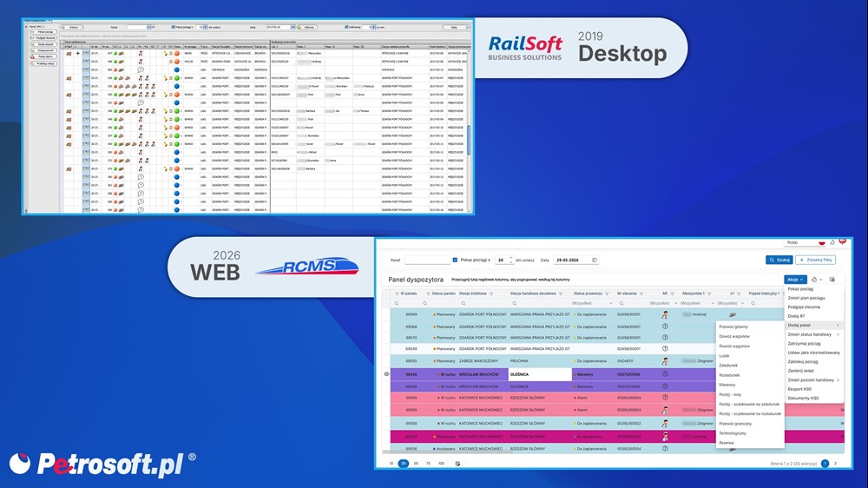Click 'Pokaż pociąg' button in desktop sidebar
868x488 pixels.
point(43,32)
